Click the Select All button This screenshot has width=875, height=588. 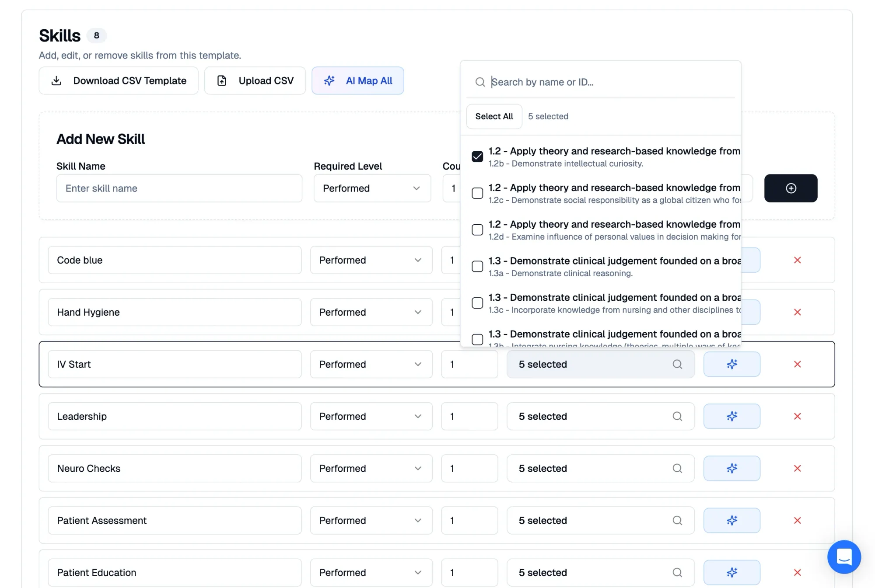click(494, 116)
